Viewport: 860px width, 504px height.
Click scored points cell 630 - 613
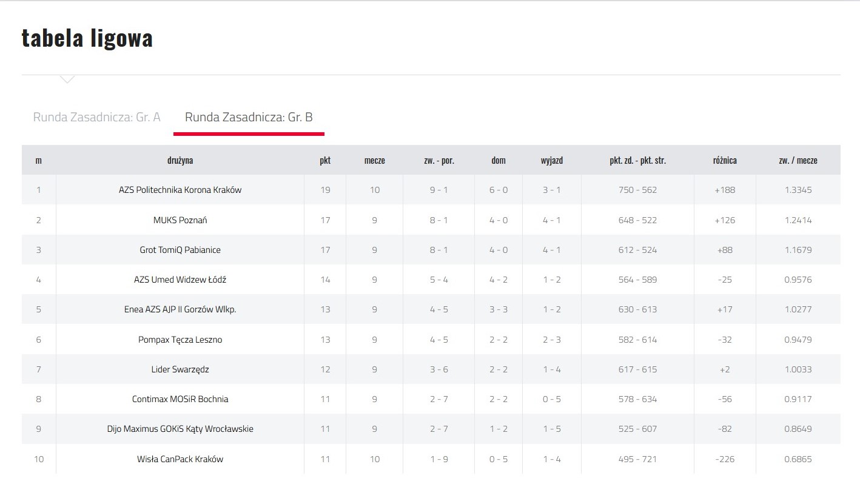[638, 309]
